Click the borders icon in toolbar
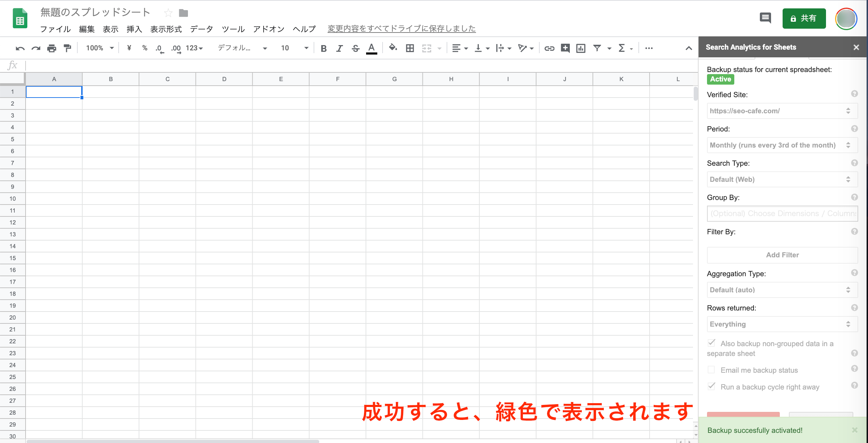 (x=409, y=48)
